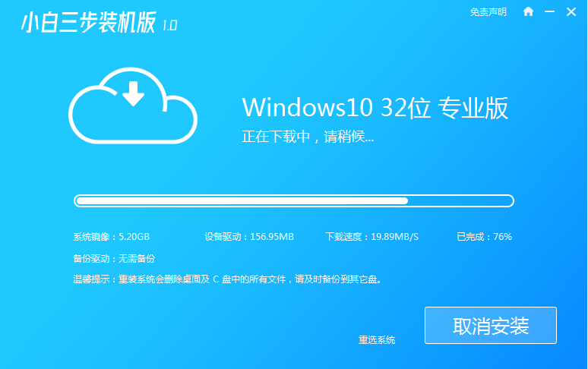This screenshot has width=588, height=369.
Task: Click the download progress bar
Action: click(294, 200)
